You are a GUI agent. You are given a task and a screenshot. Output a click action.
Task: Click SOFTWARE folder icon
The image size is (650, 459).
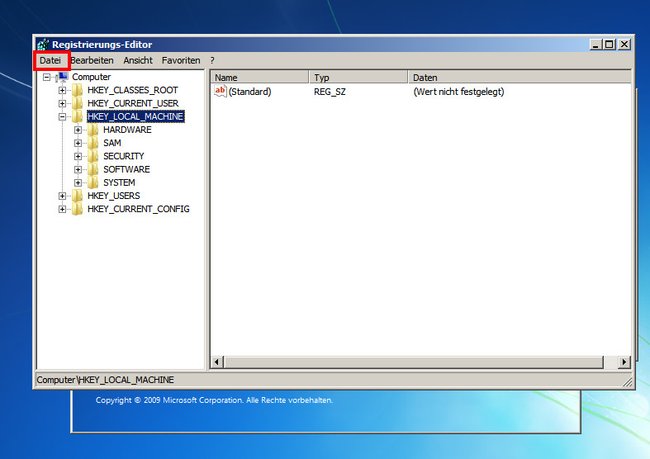click(x=93, y=170)
